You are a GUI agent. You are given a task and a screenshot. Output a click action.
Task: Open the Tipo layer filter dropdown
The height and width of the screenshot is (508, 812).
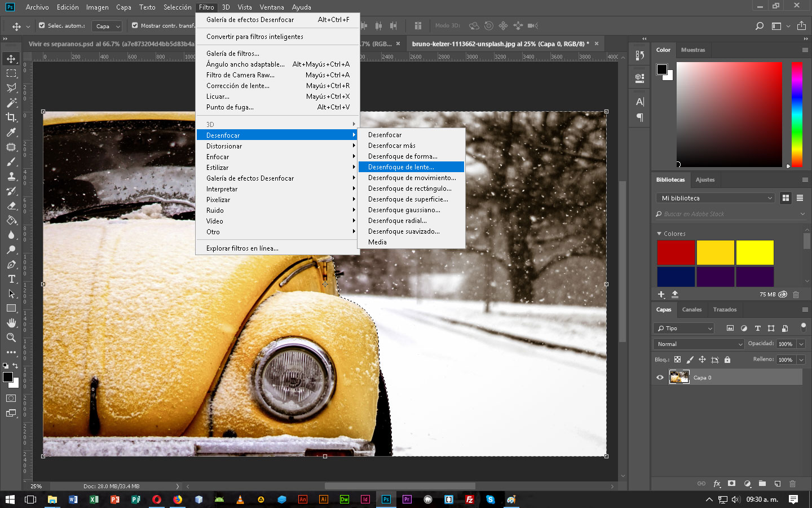click(684, 328)
